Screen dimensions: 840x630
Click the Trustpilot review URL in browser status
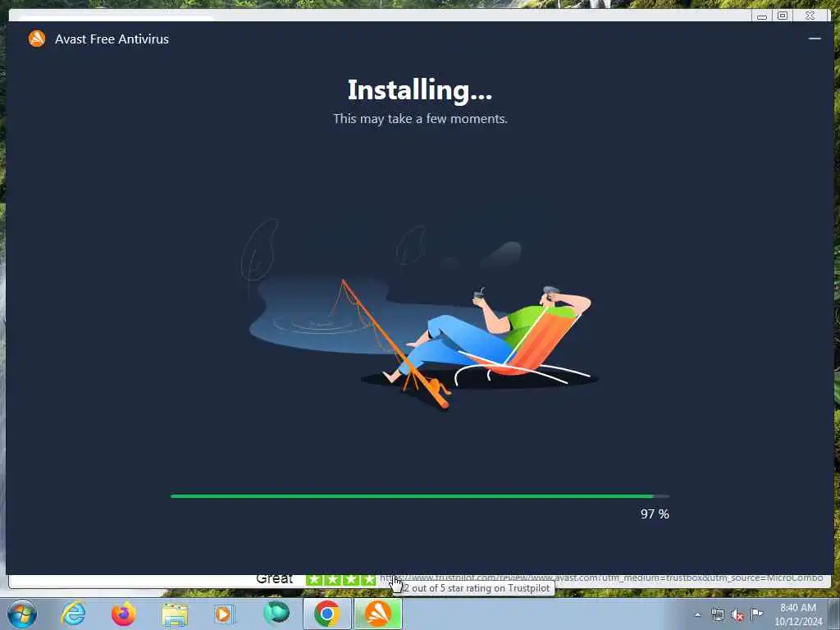click(x=601, y=578)
